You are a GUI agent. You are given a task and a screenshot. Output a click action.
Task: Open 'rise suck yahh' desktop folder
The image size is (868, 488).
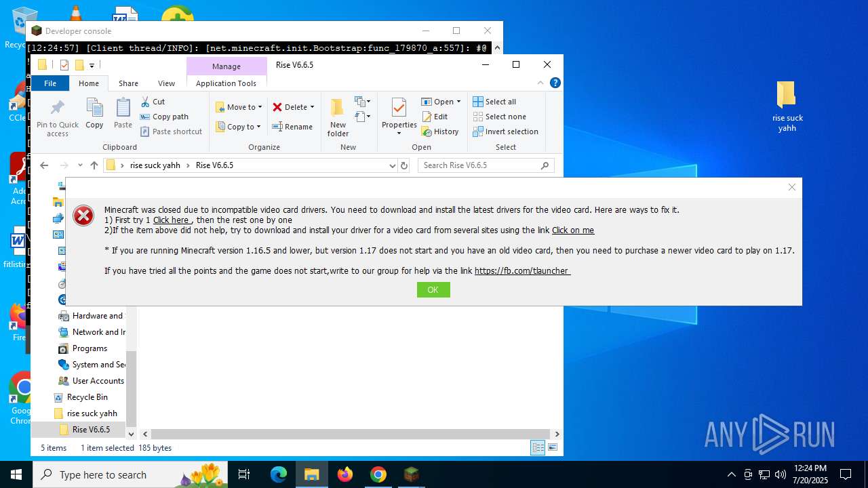click(787, 107)
